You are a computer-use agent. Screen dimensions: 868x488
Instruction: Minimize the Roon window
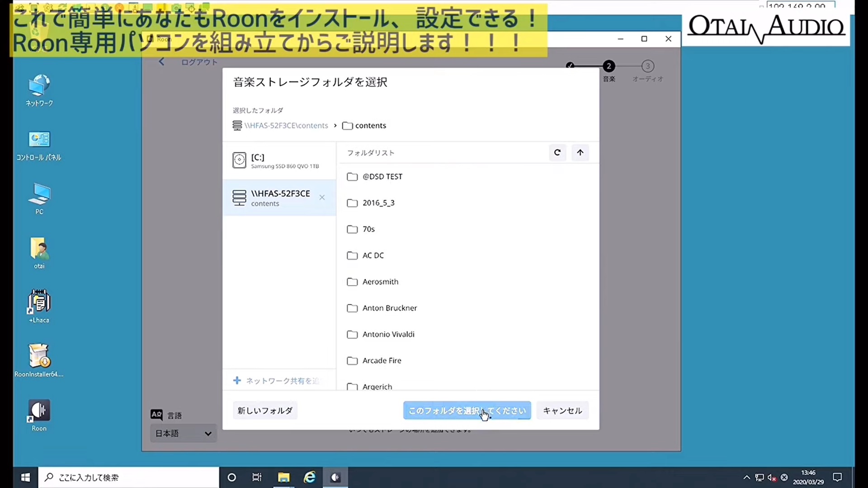(x=621, y=39)
